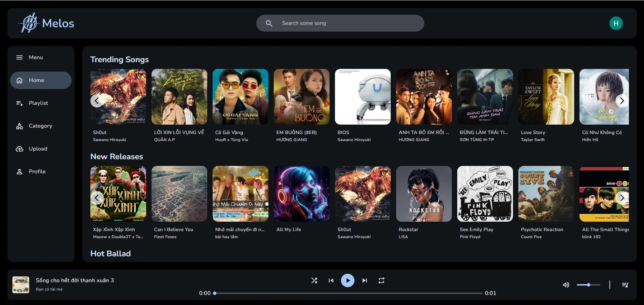Collapse the sidebar with the Menu hamburger icon
Image resolution: width=644 pixels, height=305 pixels.
point(19,57)
